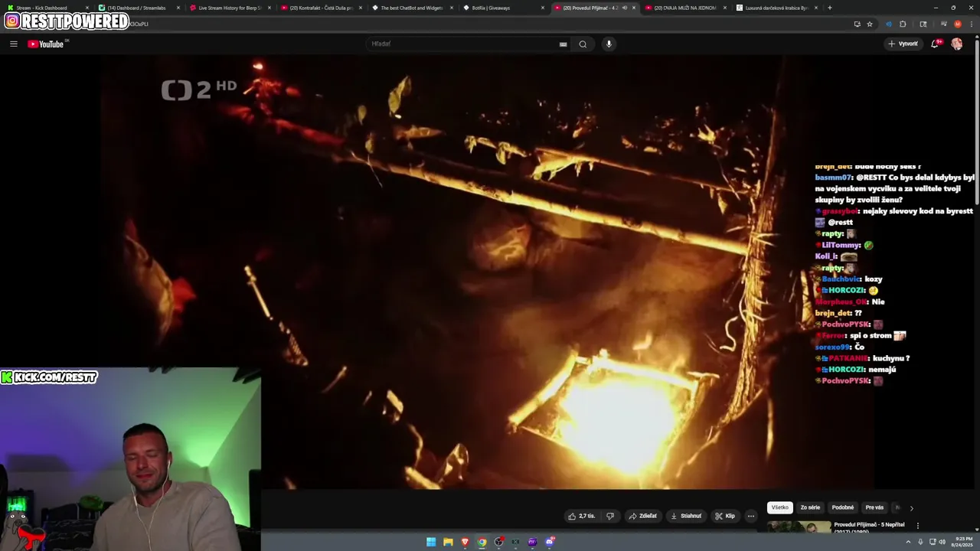Open the tray microphone icon
This screenshot has width=980, height=551.
922,542
